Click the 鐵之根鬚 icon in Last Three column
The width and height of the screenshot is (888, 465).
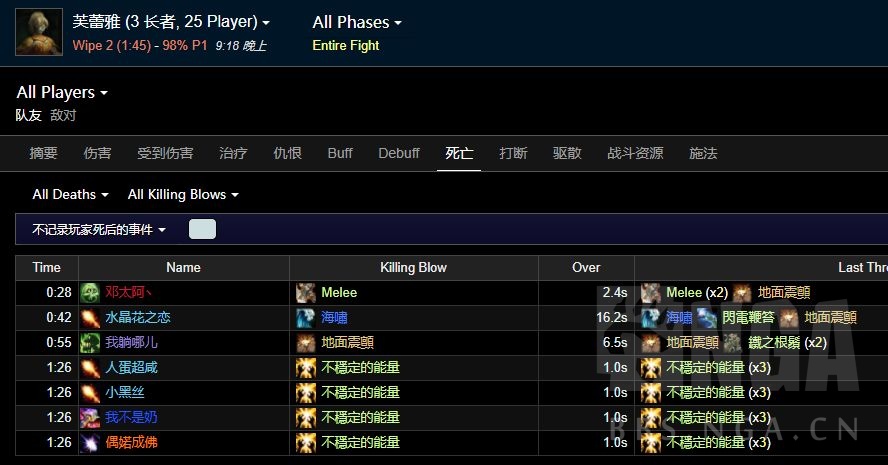733,343
